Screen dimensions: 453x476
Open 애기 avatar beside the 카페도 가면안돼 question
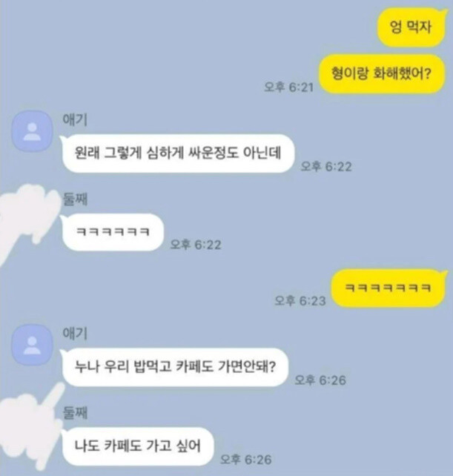[32, 345]
